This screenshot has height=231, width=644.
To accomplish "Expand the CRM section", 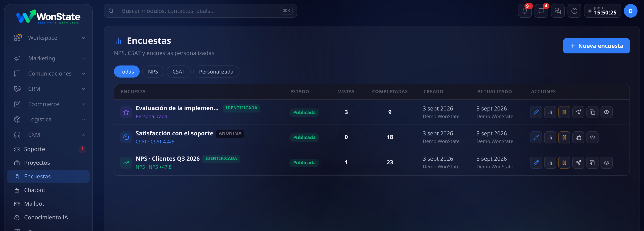I will click(48, 89).
